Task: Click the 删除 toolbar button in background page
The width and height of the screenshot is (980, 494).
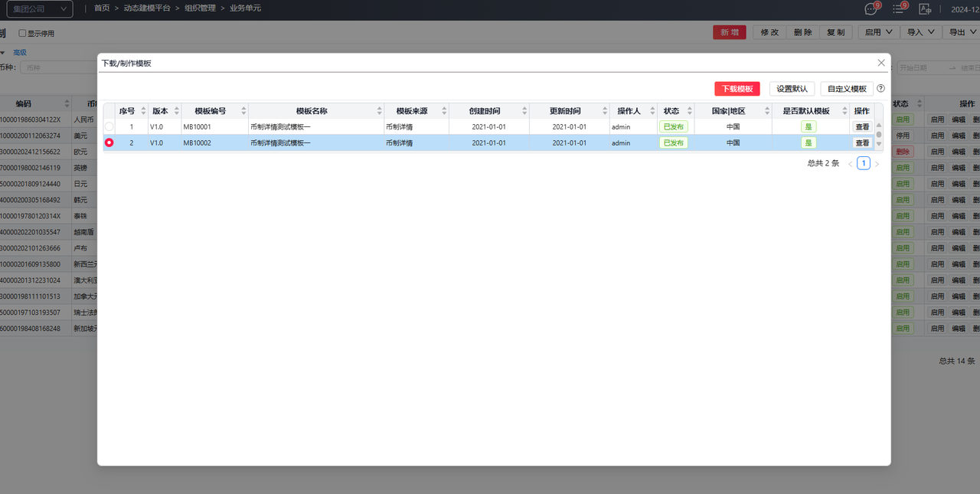Action: [x=803, y=32]
